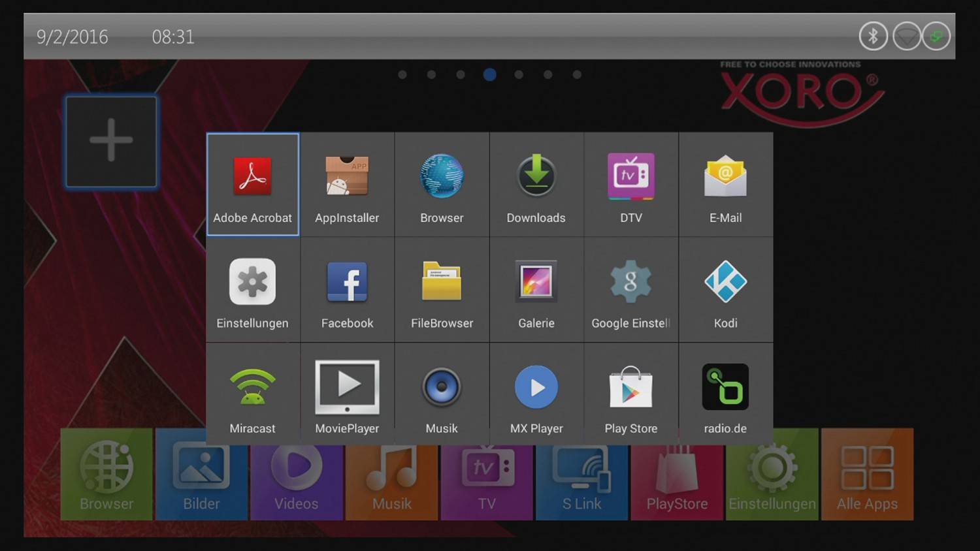Screen dimensions: 980x551
Task: Open the Browser globe app in grid
Action: [442, 184]
